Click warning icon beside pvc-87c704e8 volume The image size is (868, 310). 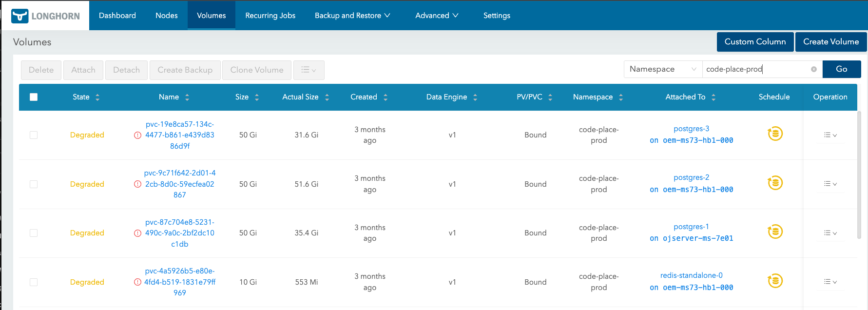(x=138, y=233)
